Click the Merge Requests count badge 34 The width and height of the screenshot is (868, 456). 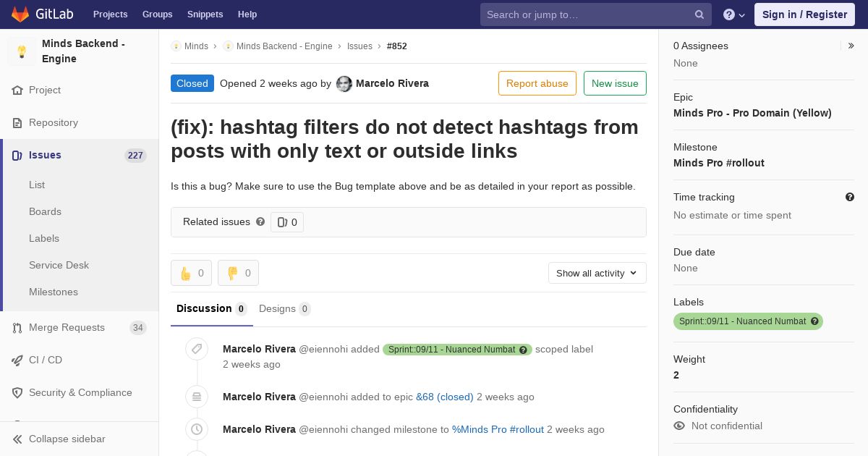[138, 328]
